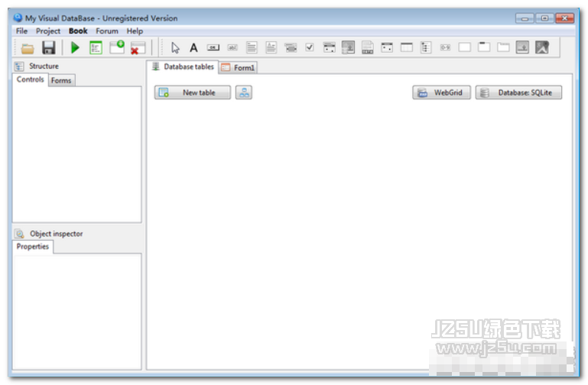Switch to the Database tables tab
Viewport: 588px width, 385px height.
tap(183, 66)
